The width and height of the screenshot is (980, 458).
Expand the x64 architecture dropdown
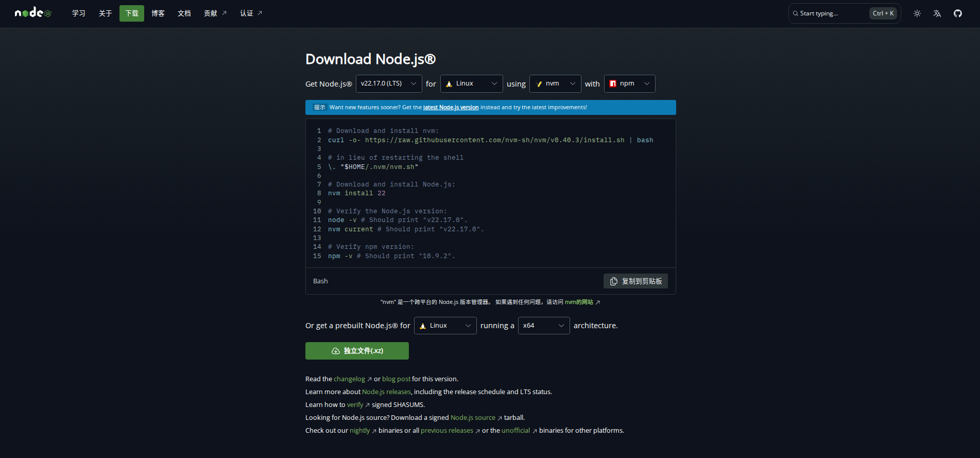pos(544,326)
